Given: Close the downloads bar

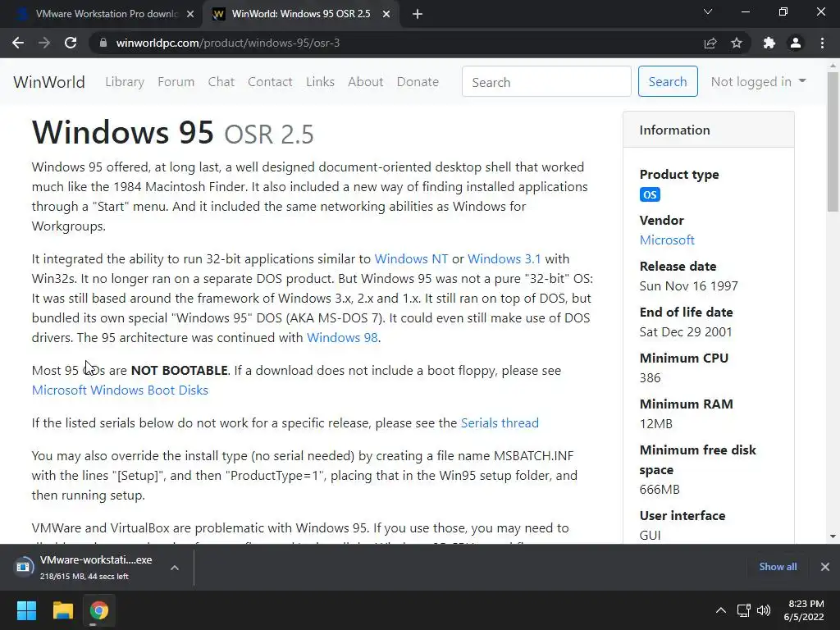Looking at the screenshot, I should [825, 567].
